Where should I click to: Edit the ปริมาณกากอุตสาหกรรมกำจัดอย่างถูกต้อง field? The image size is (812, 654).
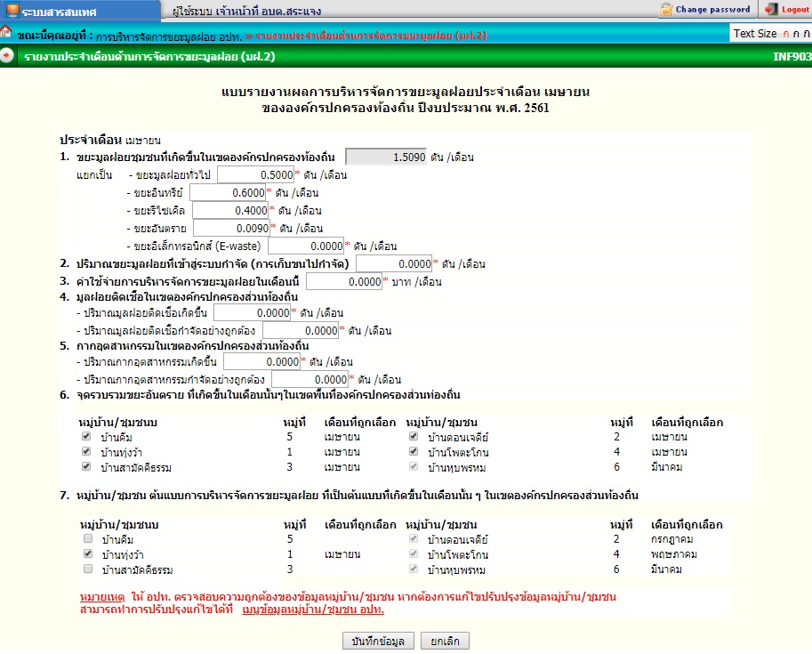coord(310,379)
